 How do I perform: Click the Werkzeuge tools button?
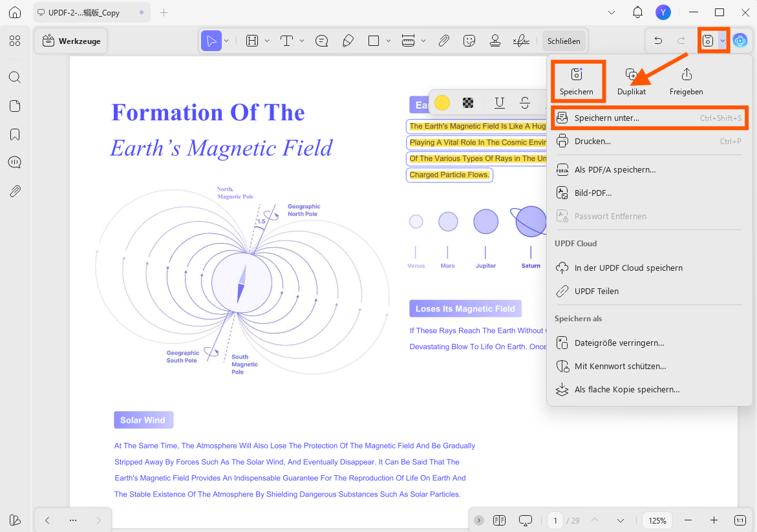[x=71, y=41]
